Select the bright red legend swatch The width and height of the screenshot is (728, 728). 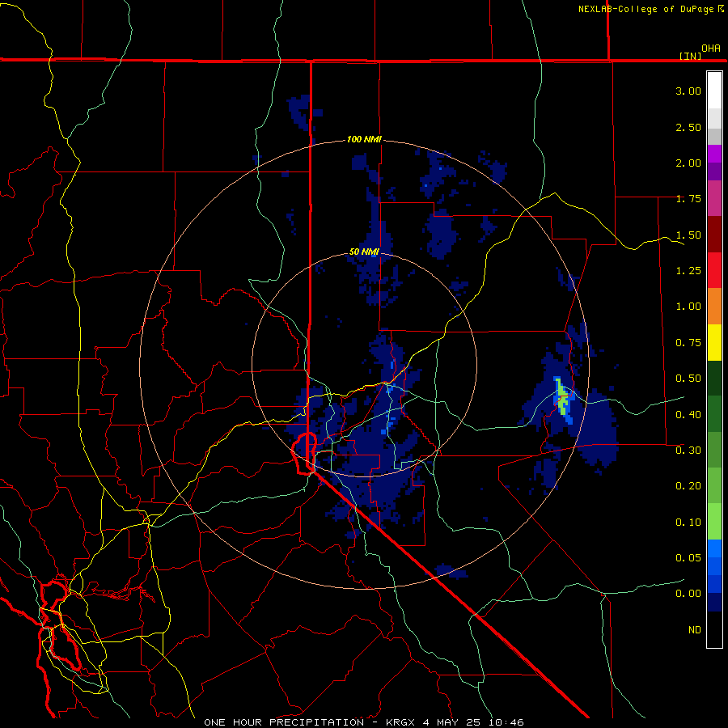pyautogui.click(x=714, y=270)
